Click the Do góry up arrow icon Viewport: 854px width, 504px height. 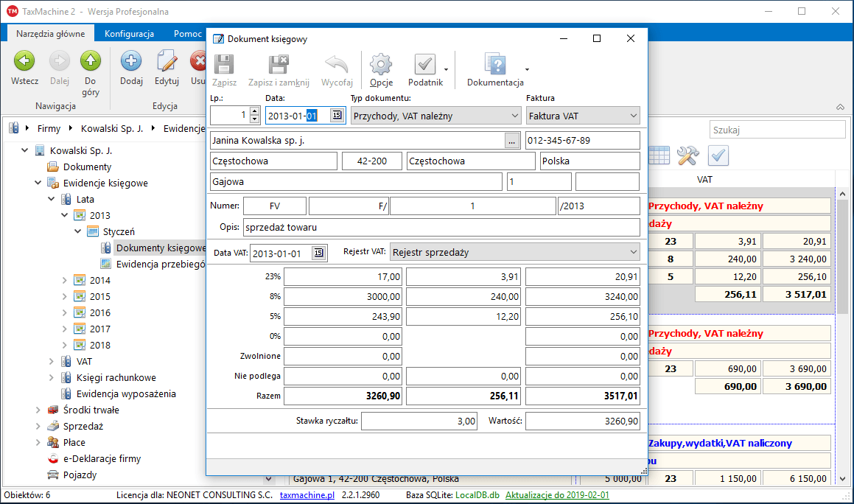coord(91,62)
